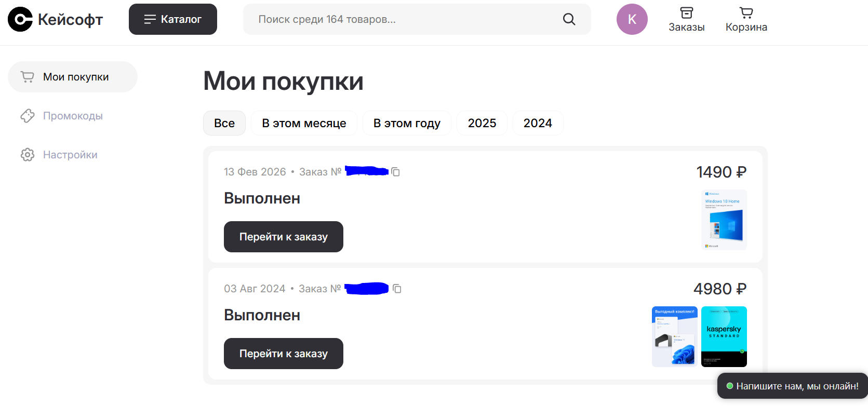Go to the 4980 ₽ order details

pos(283,354)
